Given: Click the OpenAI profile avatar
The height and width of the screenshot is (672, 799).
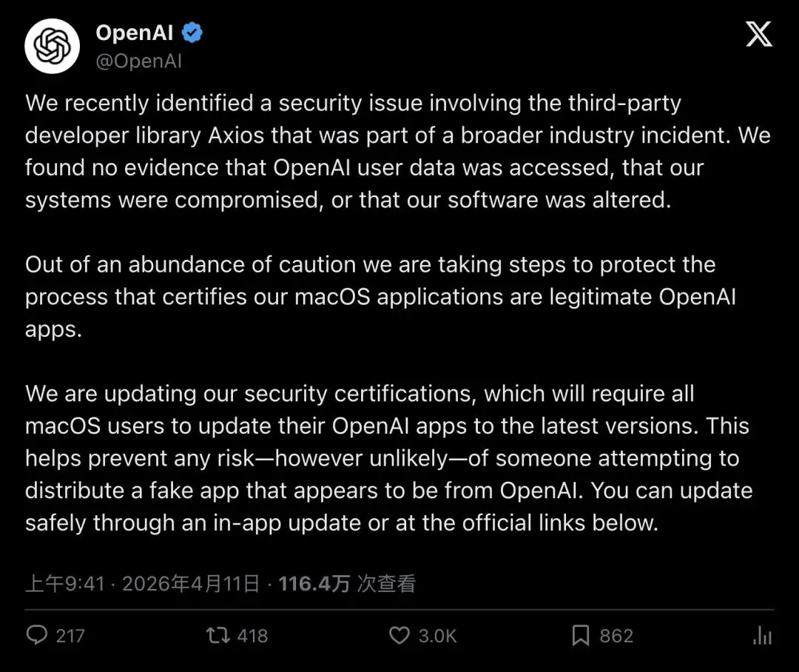Looking at the screenshot, I should [x=52, y=47].
